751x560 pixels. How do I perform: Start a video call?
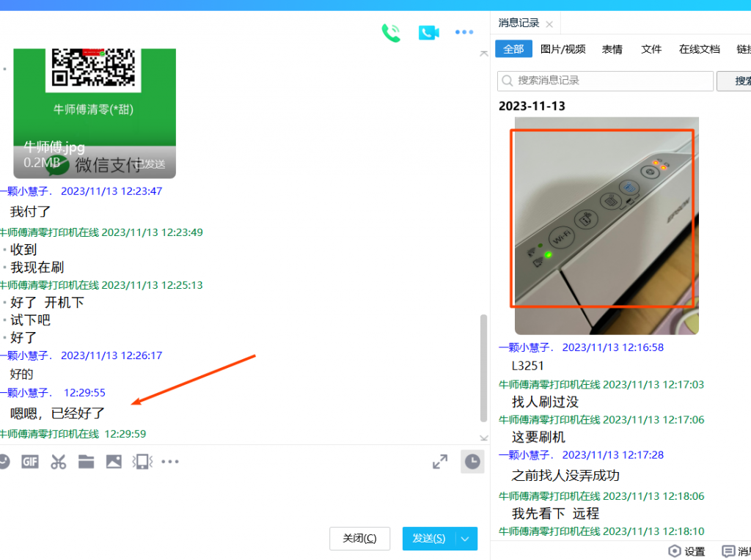tap(428, 32)
